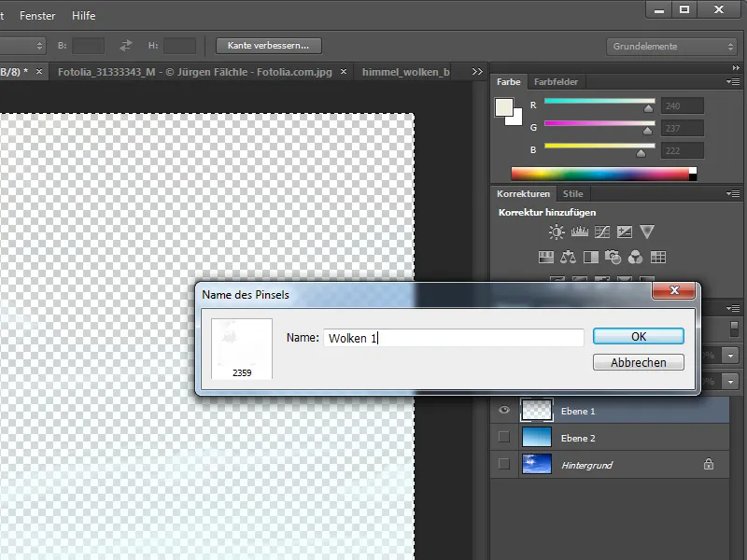Select the Korrekturen panel tab
This screenshot has height=560, width=747.
pos(523,194)
